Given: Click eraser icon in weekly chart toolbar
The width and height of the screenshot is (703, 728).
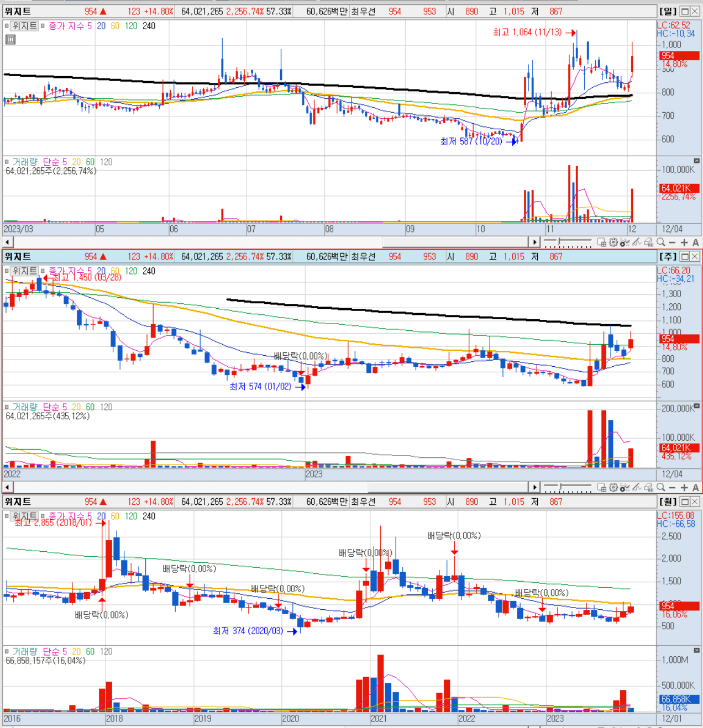Looking at the screenshot, I should click(649, 488).
